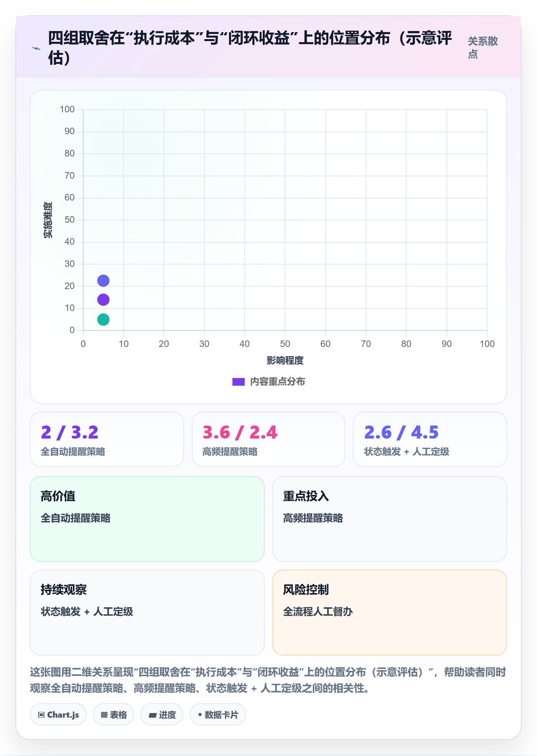The height and width of the screenshot is (756, 537).
Task: Click the lightning bolt icon in header
Action: pos(36,48)
